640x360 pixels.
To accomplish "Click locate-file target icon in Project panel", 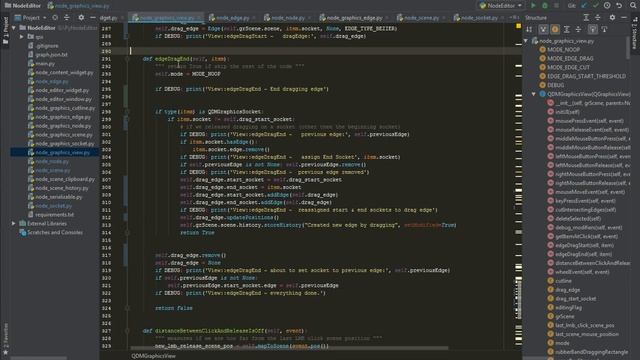I will coord(55,18).
